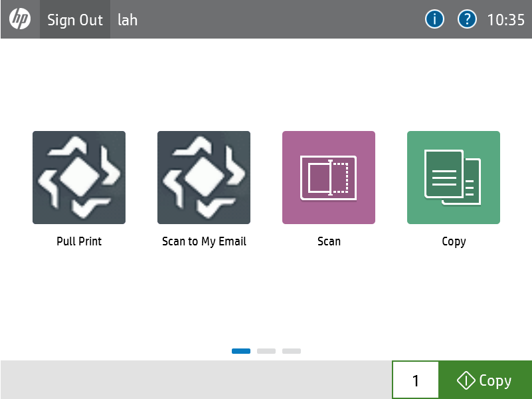Viewport: 532px width, 399px height.
Task: Open Help via the question mark icon
Action: [468, 19]
